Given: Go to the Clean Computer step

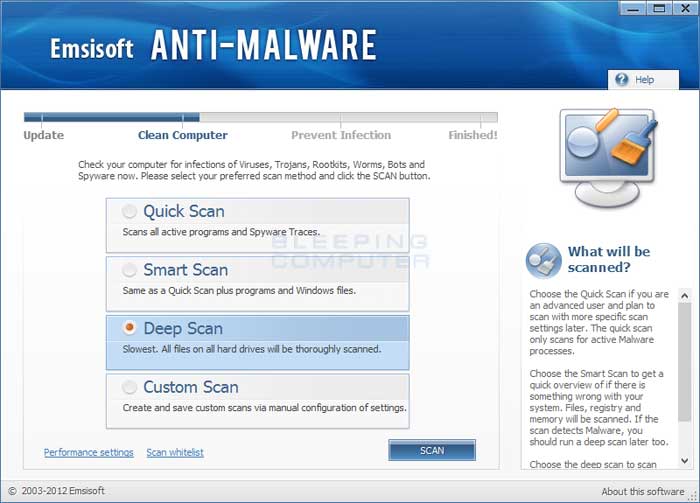Looking at the screenshot, I should tap(183, 135).
